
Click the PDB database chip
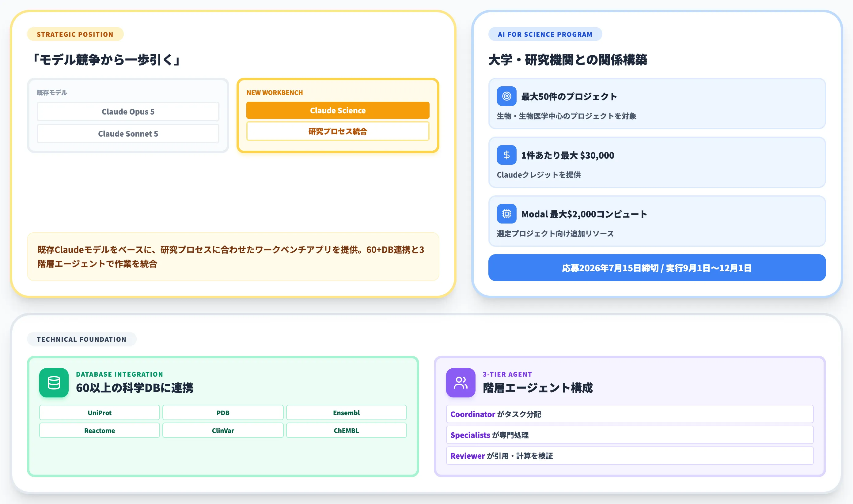point(223,413)
